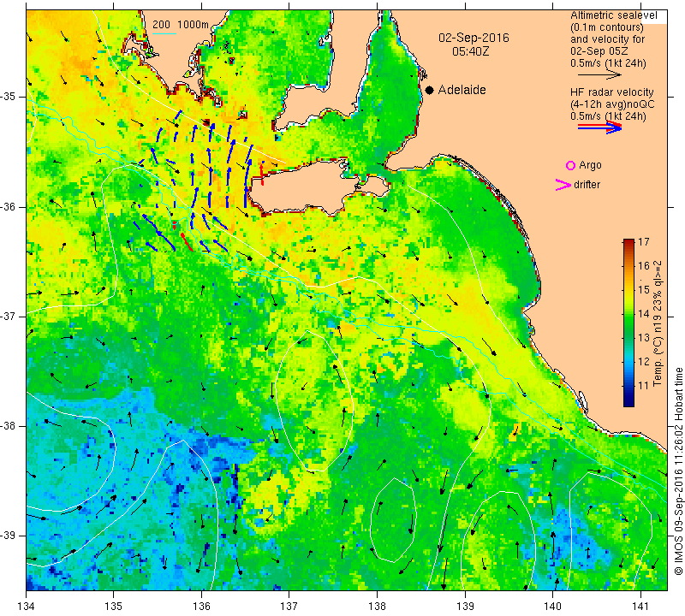
Task: Click the 'Argo' legend label
Action: click(590, 165)
